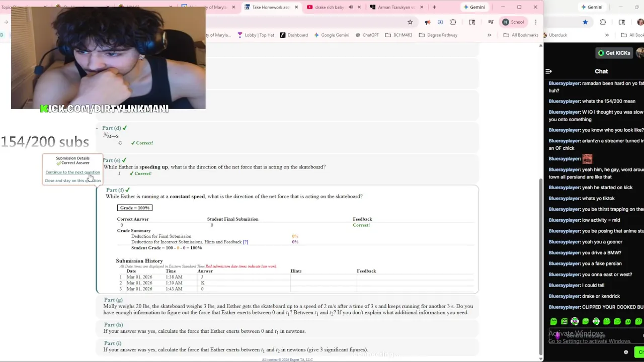Viewport: 644px width, 362px height.
Task: Open Extensions icon in the second window
Action: click(x=603, y=22)
